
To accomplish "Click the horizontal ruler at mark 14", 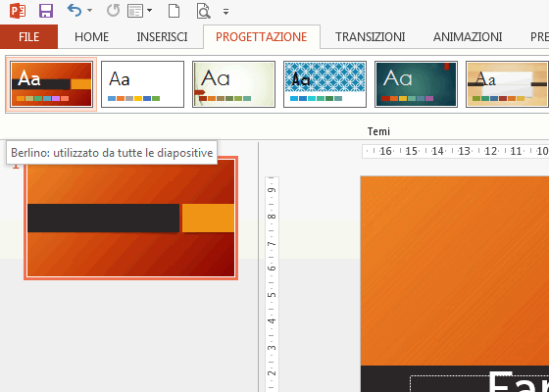I will pos(437,151).
